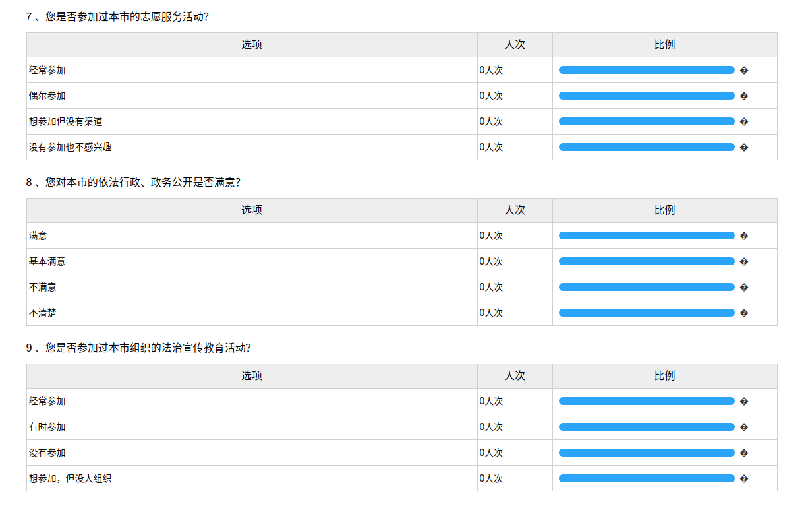Viewport: 812px width, 506px height.
Task: Select the 没有参加也不感兴趣 option text
Action: [70, 147]
